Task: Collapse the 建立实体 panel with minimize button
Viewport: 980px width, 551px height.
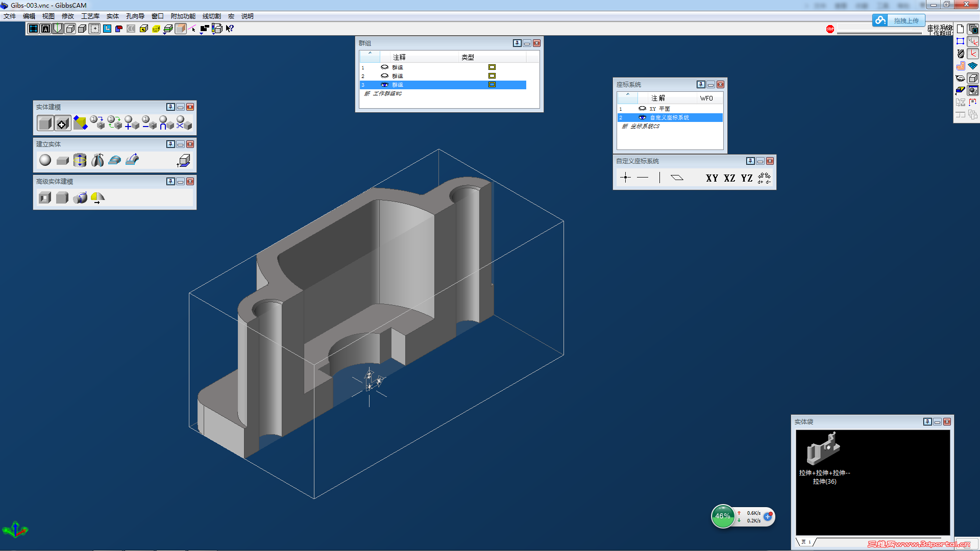Action: click(180, 144)
